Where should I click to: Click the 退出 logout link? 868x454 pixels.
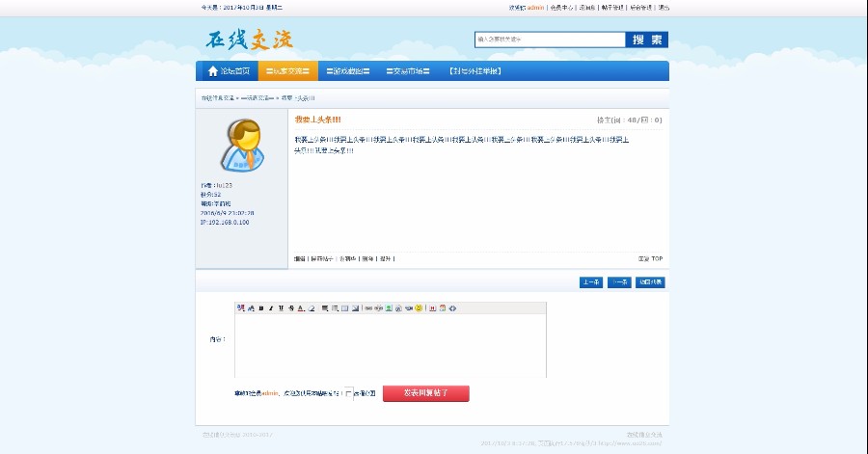[664, 8]
